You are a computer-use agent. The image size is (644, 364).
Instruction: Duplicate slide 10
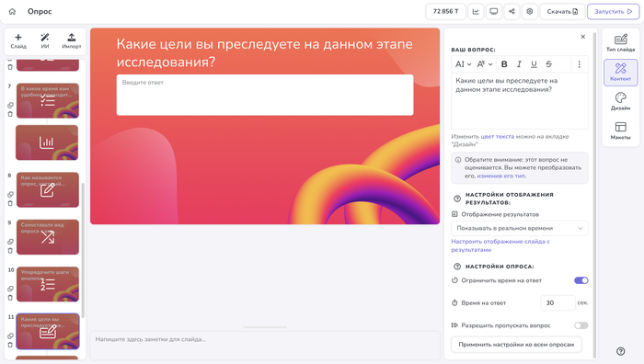tap(10, 289)
